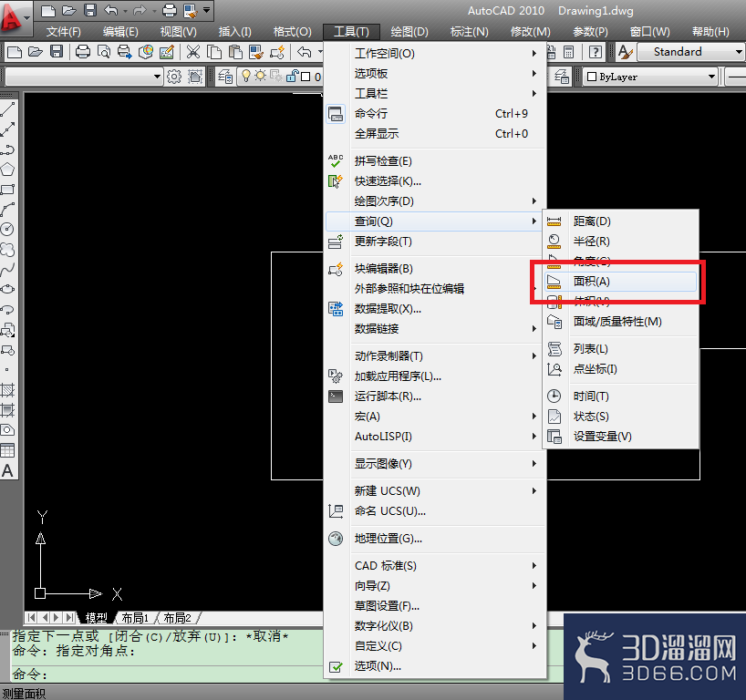The height and width of the screenshot is (700, 746).
Task: Click the Text Style icon beside Standard
Action: [625, 51]
